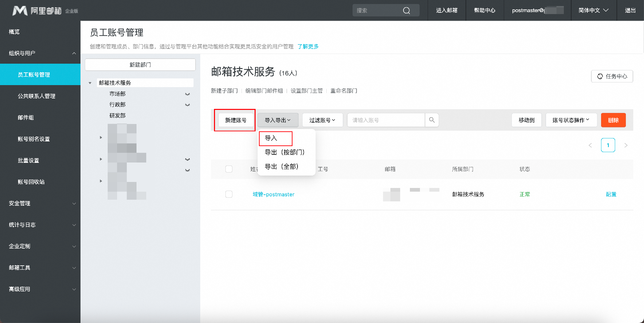This screenshot has height=323, width=644.
Task: Click the magnifier icon in top search bar
Action: click(x=406, y=11)
